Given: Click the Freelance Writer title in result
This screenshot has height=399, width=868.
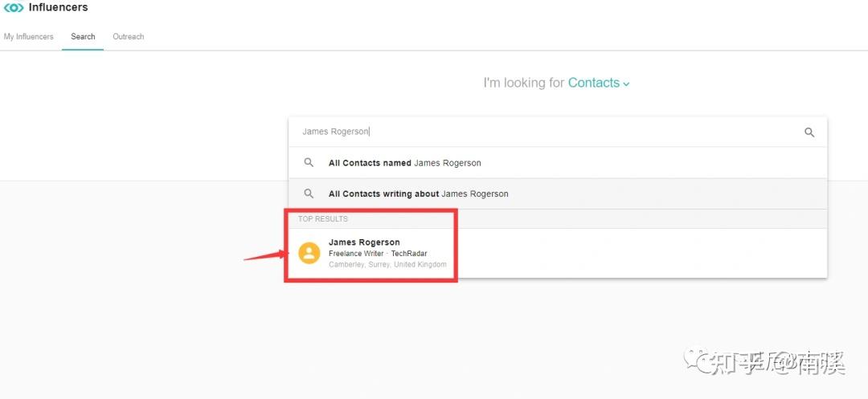Looking at the screenshot, I should (356, 254).
